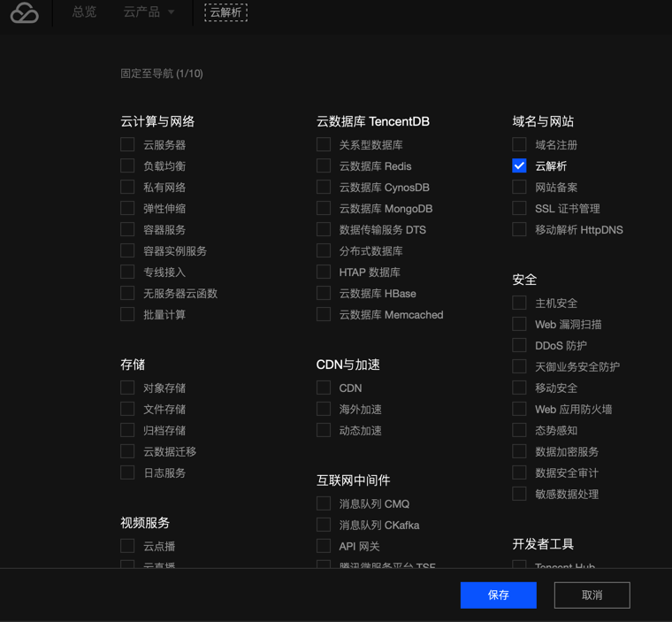672x622 pixels.
Task: Check 云数据迁移 checkbox
Action: click(127, 451)
